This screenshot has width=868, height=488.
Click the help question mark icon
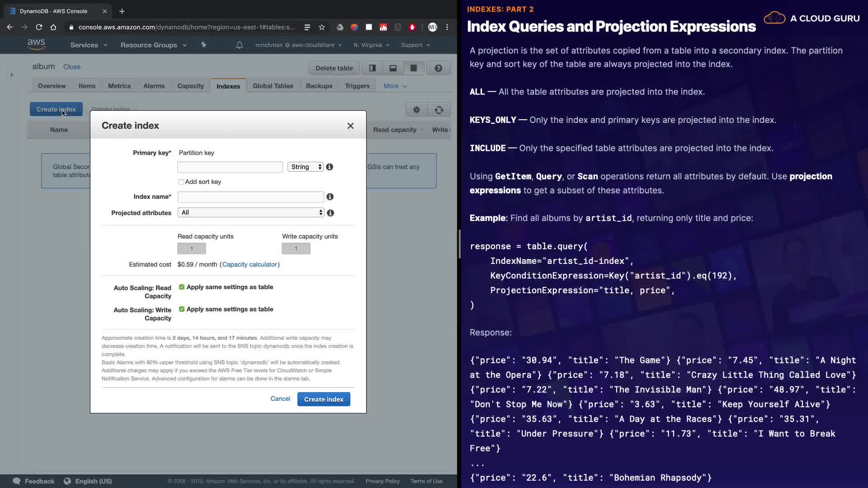(438, 68)
